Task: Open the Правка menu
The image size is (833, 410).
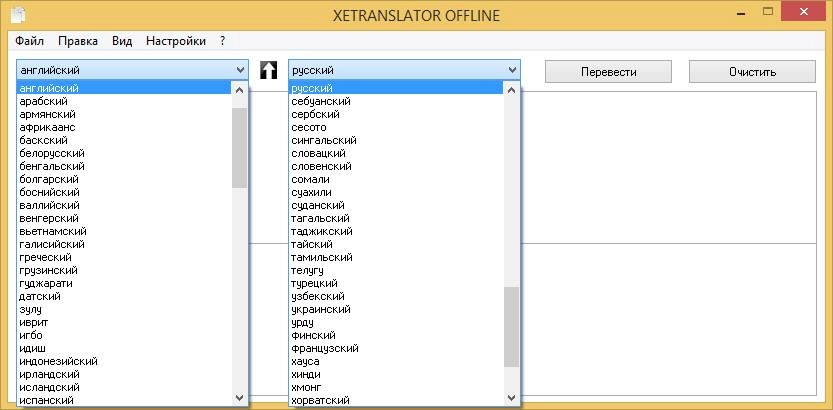Action: [x=78, y=41]
